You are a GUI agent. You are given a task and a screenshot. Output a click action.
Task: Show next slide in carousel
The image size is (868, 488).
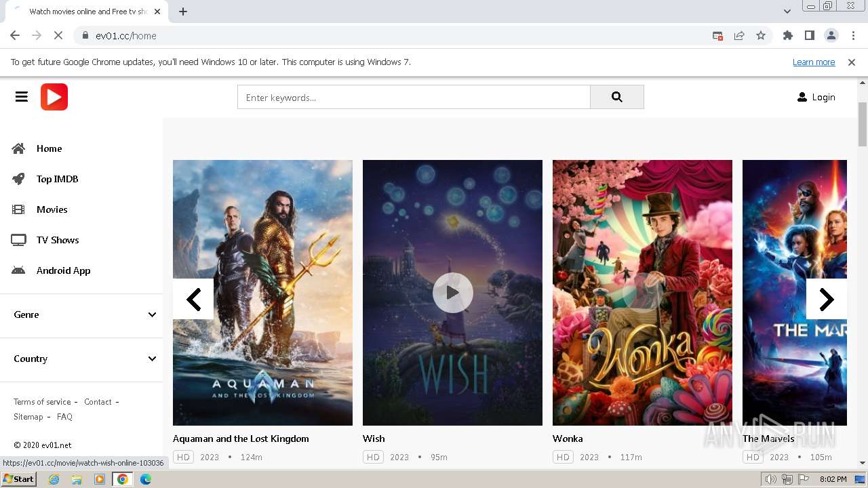[827, 299]
